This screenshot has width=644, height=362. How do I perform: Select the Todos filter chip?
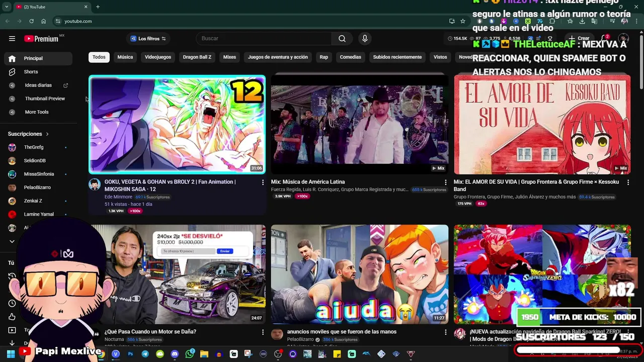pos(99,57)
